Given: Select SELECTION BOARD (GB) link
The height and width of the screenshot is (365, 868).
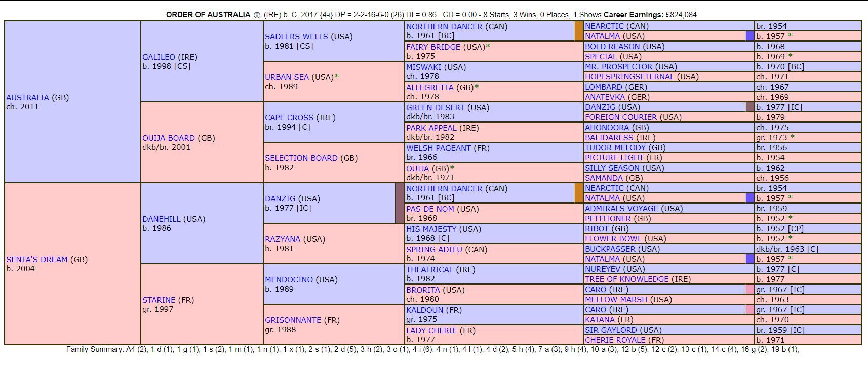Looking at the screenshot, I should 301,158.
